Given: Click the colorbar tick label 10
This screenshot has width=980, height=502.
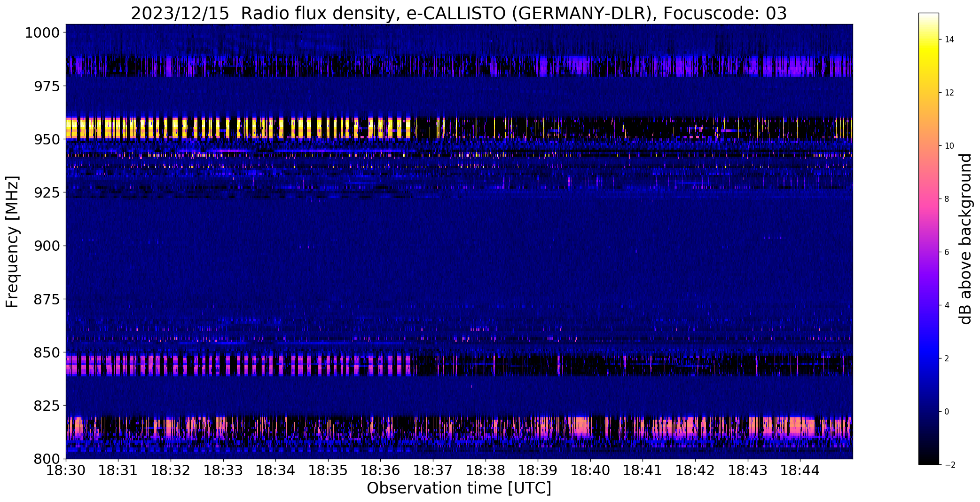Looking at the screenshot, I should coord(949,146).
